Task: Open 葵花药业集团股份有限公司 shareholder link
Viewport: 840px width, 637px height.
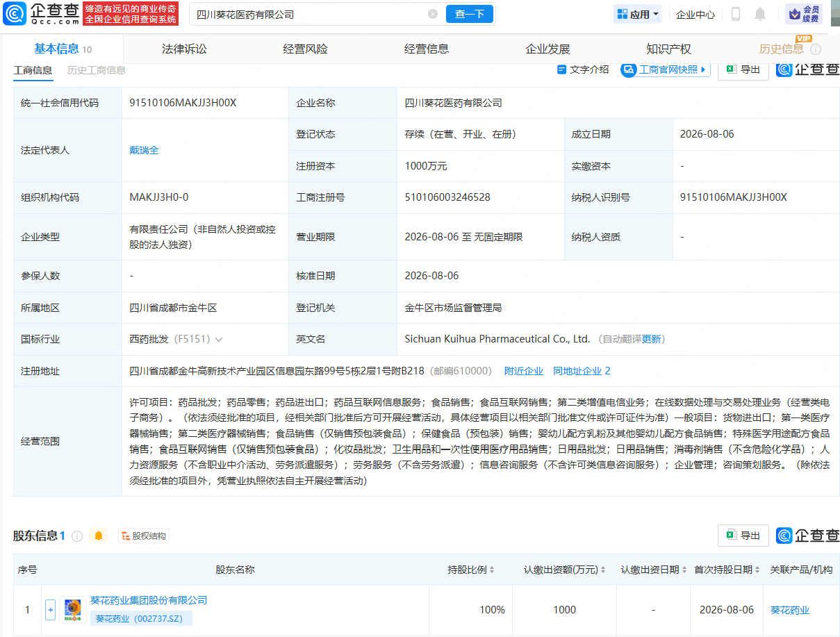Action: point(149,600)
